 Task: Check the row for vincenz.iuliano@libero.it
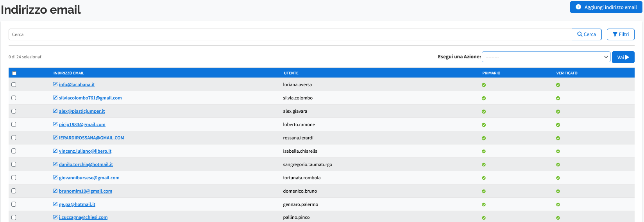[14, 151]
